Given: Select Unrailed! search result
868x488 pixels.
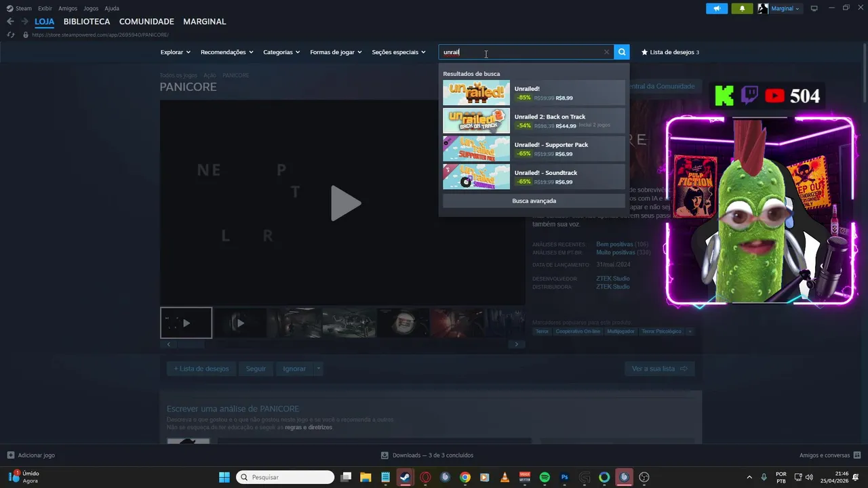Looking at the screenshot, I should [534, 93].
